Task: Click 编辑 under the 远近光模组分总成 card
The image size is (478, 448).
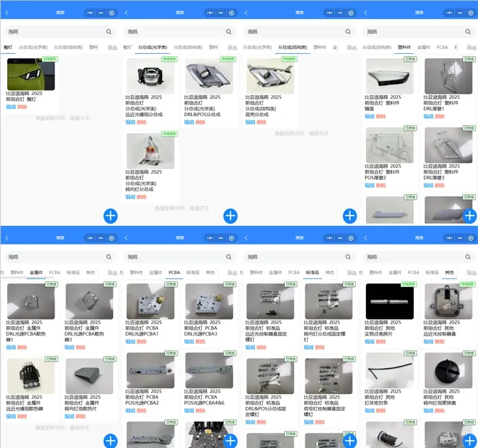Action: [130, 122]
